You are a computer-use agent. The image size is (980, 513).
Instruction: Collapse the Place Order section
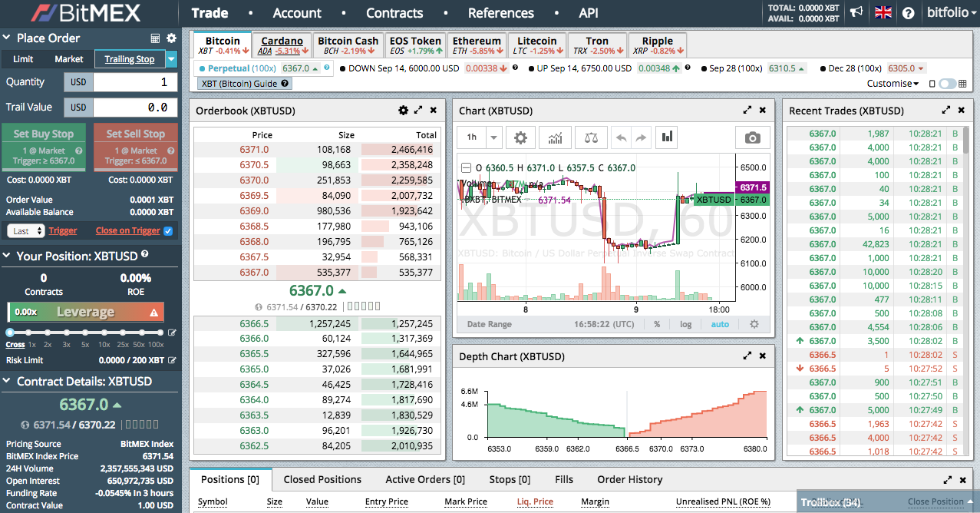coord(7,38)
